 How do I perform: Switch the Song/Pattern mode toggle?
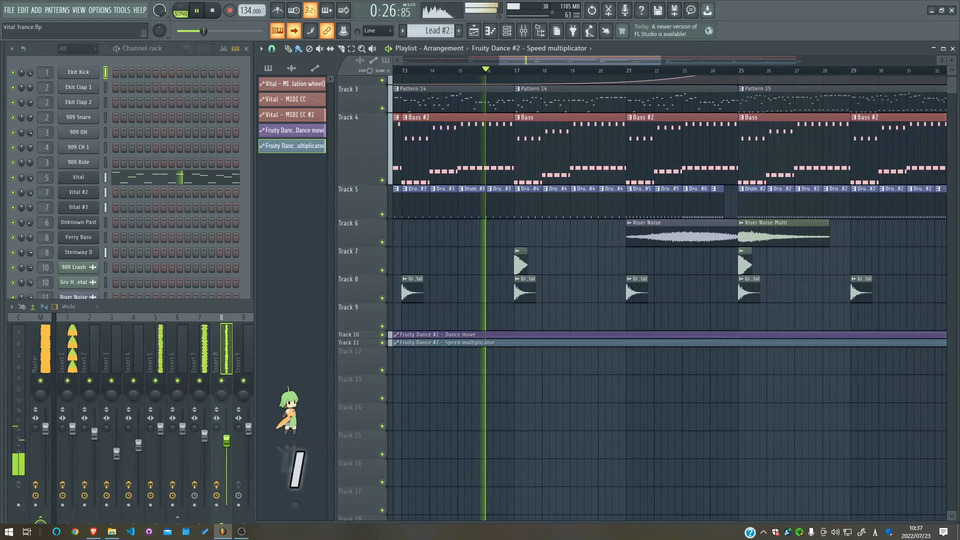(x=180, y=11)
